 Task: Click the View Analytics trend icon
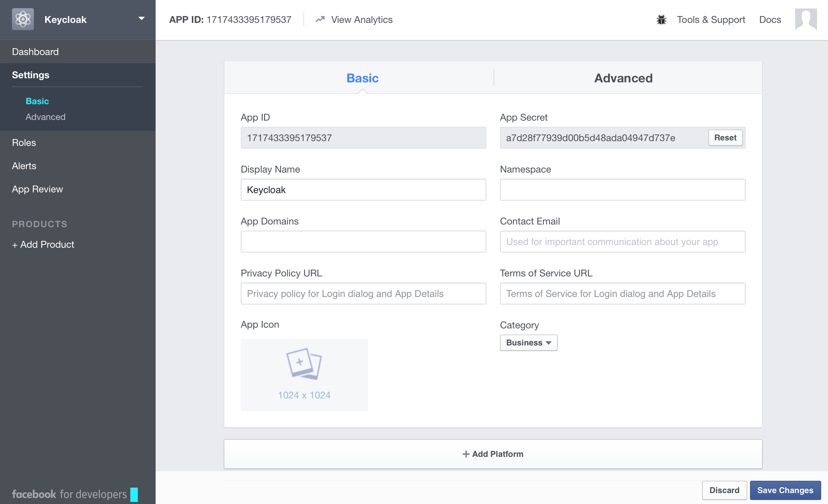(319, 19)
